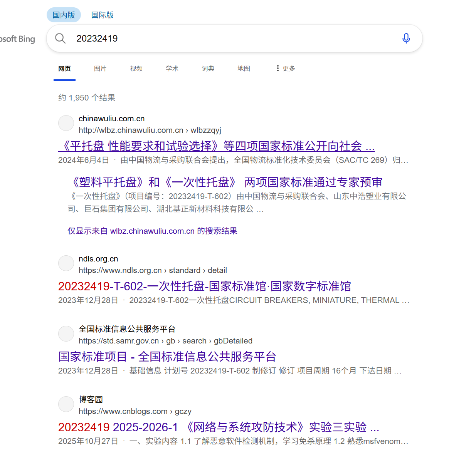The image size is (476, 454).
Task: Open 20232419-T-602-一次性托盘 国家标准馆 result
Action: pos(205,286)
